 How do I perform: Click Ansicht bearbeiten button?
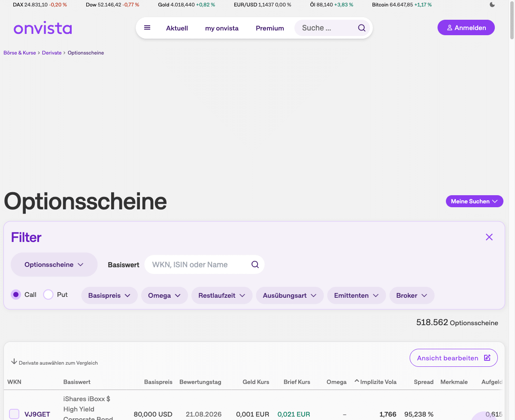coord(454,358)
